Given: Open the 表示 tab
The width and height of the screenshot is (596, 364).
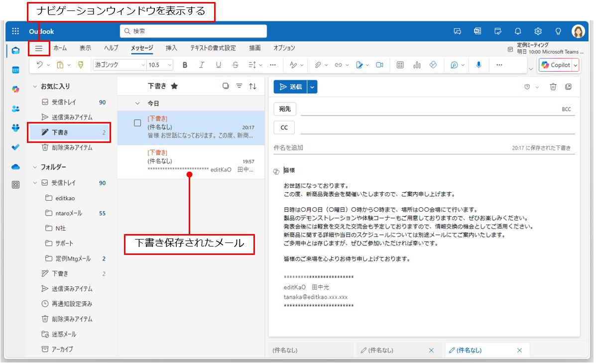Looking at the screenshot, I should click(85, 48).
